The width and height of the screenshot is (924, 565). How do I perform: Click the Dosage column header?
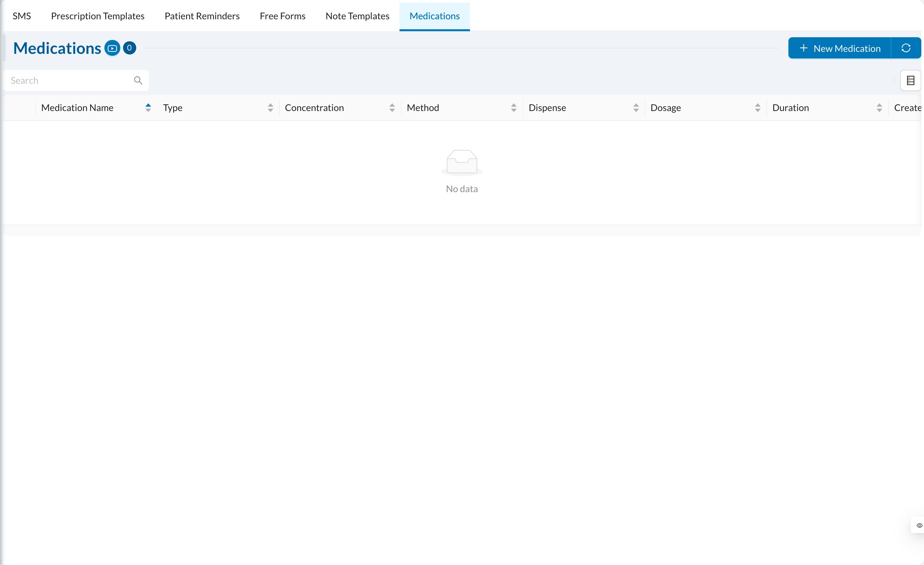point(706,108)
